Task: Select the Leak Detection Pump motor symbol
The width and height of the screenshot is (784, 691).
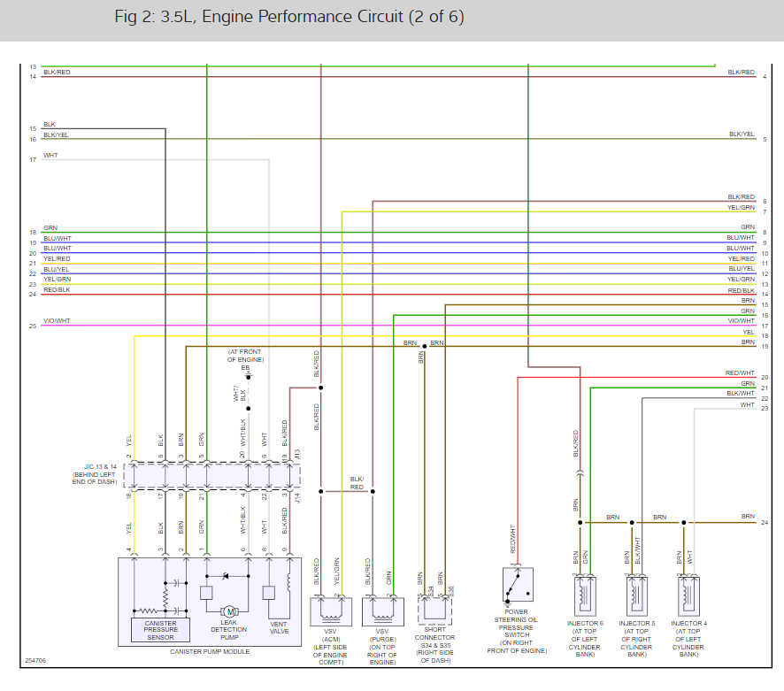Action: click(229, 611)
